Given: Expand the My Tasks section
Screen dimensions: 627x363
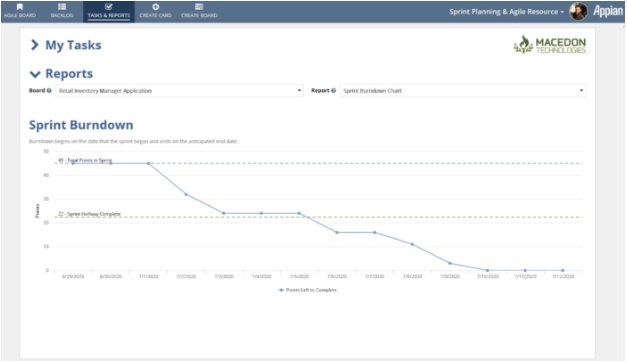Looking at the screenshot, I should tap(35, 45).
